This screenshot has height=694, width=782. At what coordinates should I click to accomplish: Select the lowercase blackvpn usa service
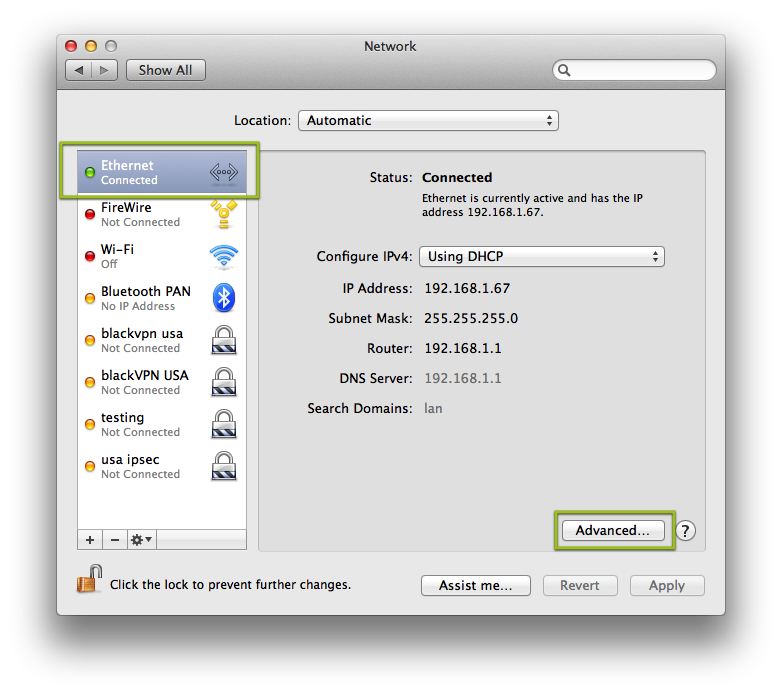pos(162,340)
